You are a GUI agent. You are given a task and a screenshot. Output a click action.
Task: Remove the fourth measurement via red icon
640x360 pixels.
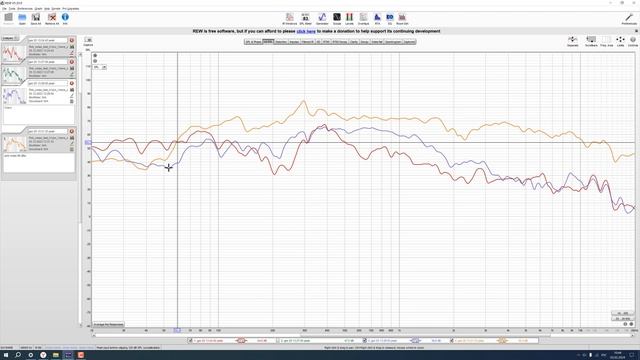coord(72,131)
